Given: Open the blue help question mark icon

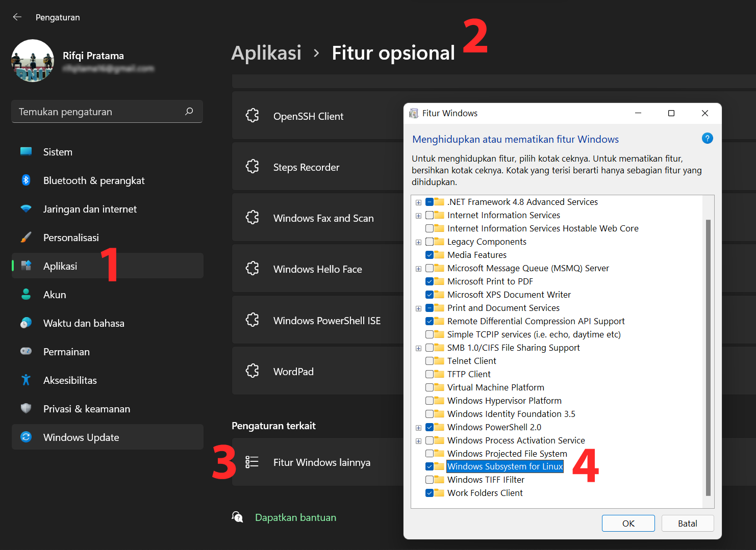Looking at the screenshot, I should (x=708, y=138).
